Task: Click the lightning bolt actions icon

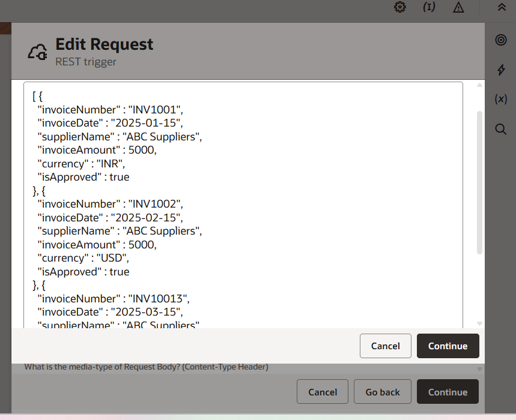Action: [x=501, y=70]
